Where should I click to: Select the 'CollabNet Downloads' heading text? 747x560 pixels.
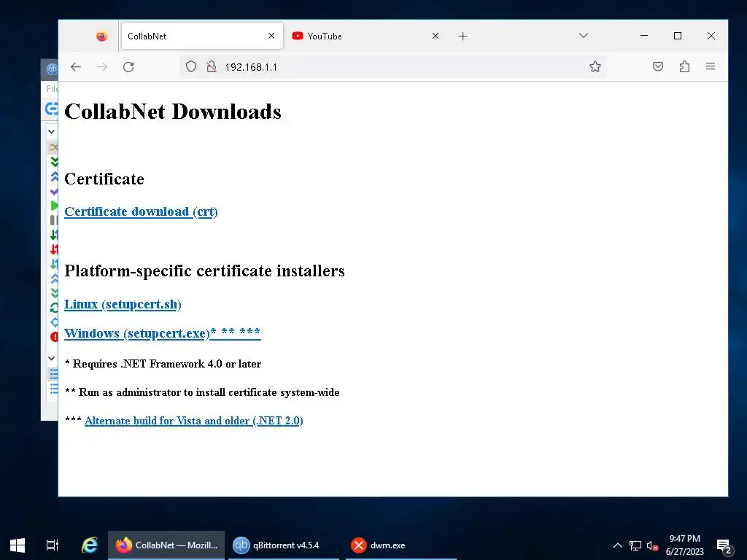coord(172,112)
